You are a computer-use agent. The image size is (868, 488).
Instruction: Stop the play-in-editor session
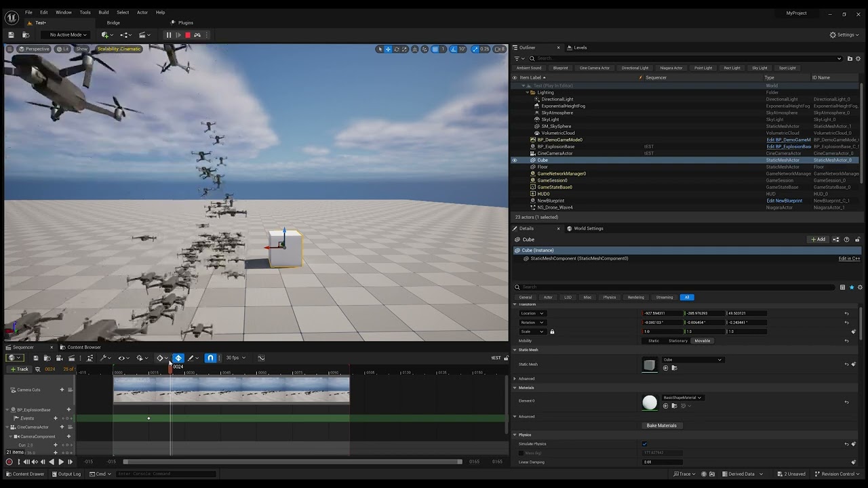pos(188,35)
